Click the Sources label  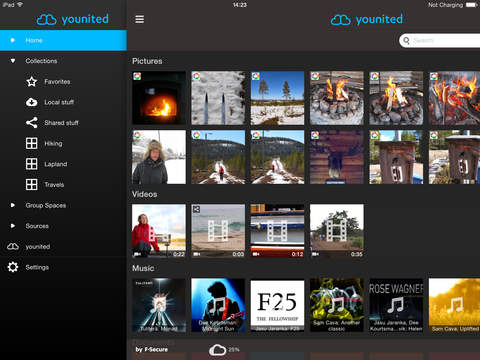37,226
